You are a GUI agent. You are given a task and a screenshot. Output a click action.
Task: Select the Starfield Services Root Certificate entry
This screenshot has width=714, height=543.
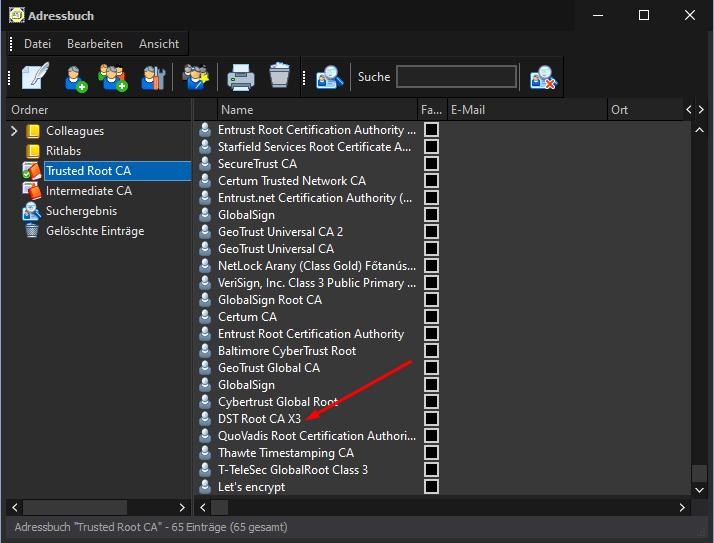pos(314,147)
